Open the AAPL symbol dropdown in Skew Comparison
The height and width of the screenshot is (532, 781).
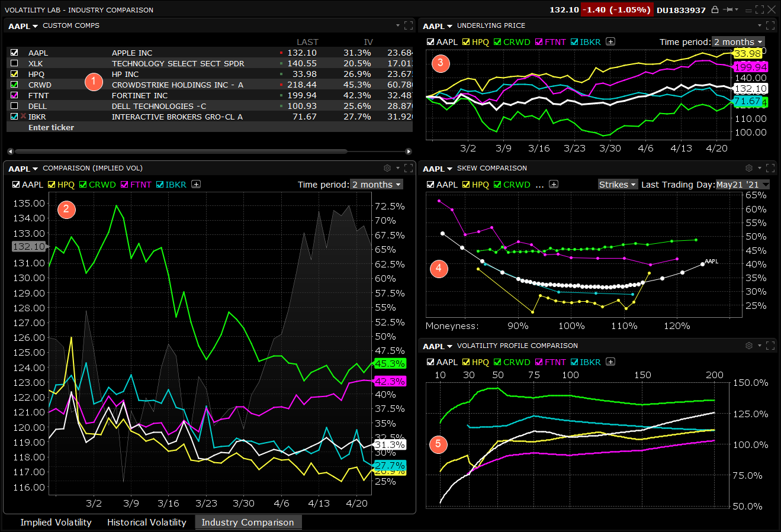438,168
